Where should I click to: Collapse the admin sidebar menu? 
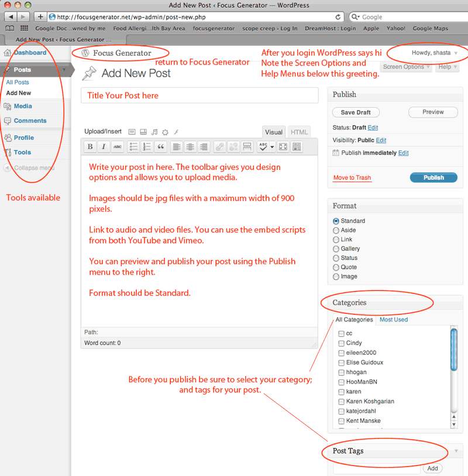click(x=29, y=167)
